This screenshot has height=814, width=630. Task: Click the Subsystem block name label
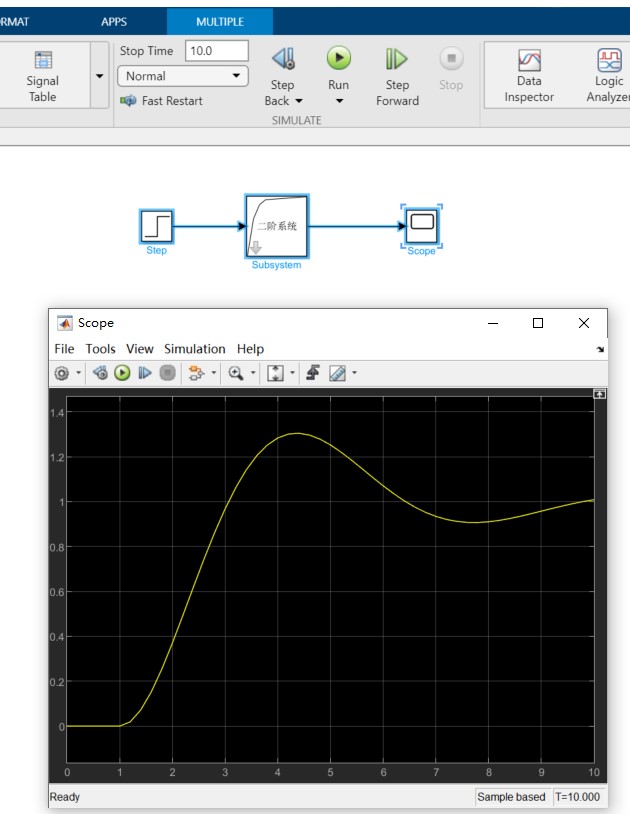[276, 265]
